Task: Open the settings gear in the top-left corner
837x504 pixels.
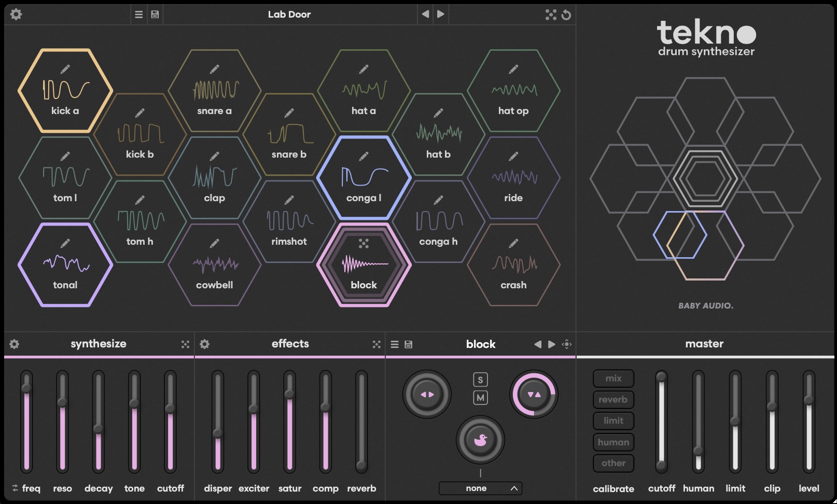Action: point(16,14)
